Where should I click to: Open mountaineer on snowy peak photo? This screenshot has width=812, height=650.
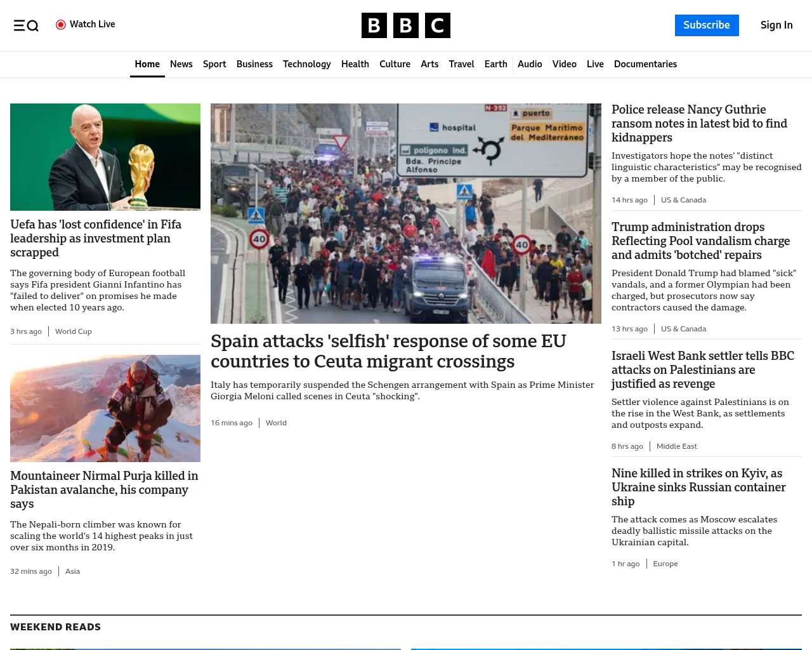[105, 408]
